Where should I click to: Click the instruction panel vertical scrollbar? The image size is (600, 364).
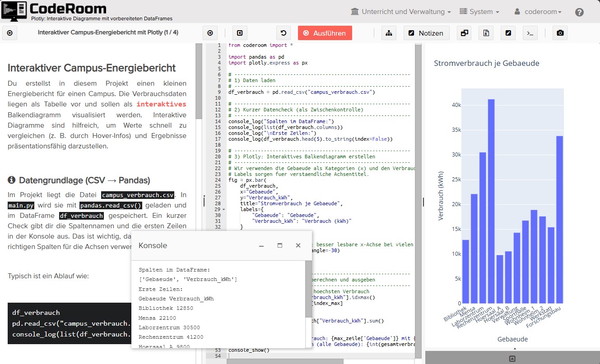pyautogui.click(x=199, y=81)
